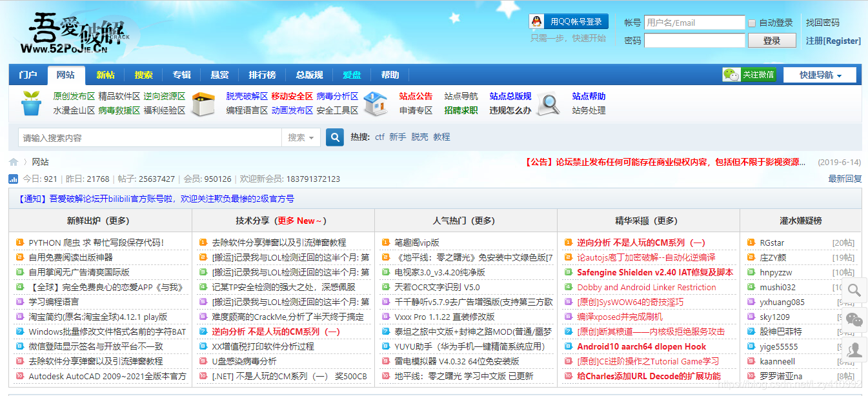Image resolution: width=868 pixels, height=396 pixels.
Task: Open the 脱壳破解区 forum link
Action: [x=247, y=96]
